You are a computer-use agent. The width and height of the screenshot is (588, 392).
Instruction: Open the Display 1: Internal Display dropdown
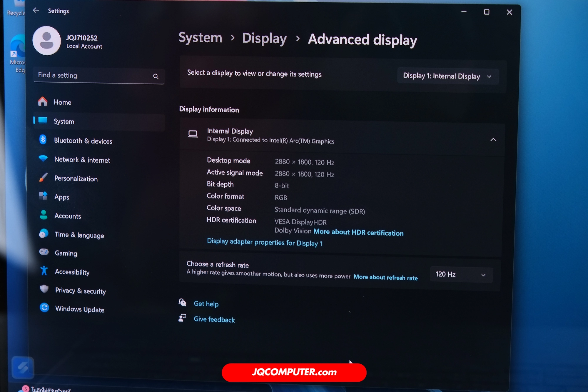447,76
